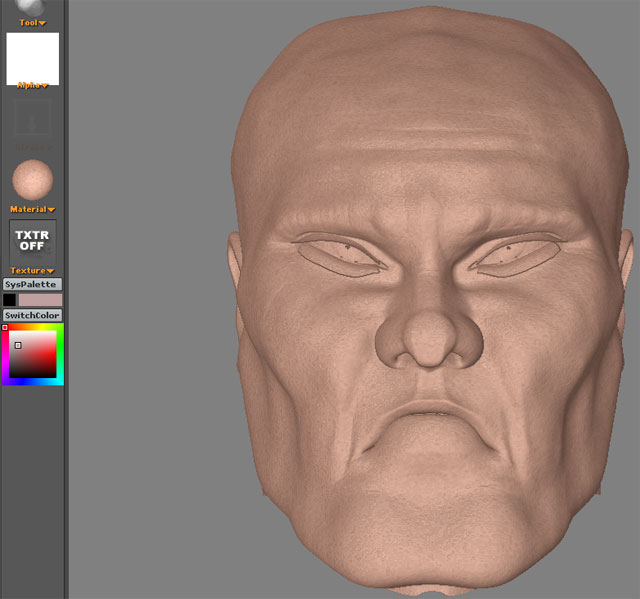
Task: Open the Tool dropdown menu
Action: pos(33,22)
